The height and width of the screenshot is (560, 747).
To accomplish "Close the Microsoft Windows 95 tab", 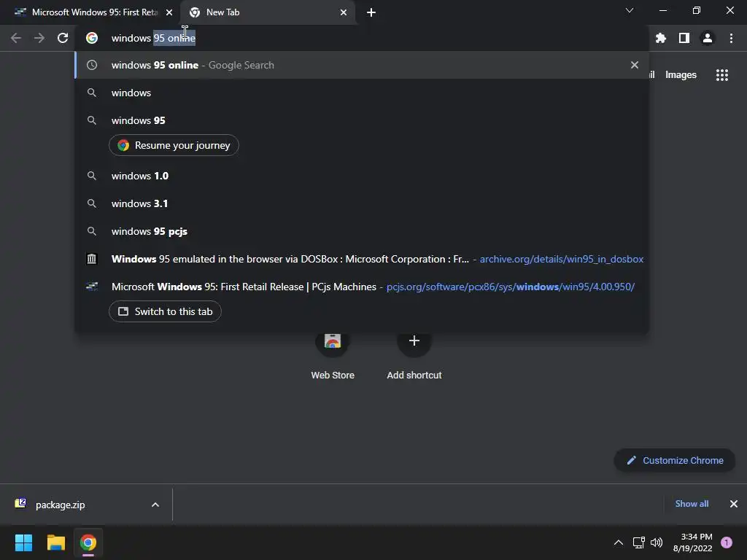I will pos(169,12).
